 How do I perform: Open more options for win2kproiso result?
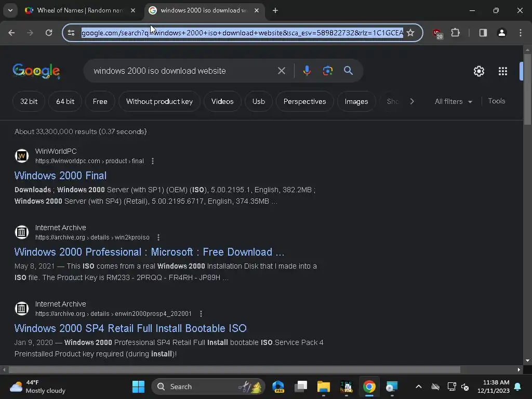click(158, 237)
